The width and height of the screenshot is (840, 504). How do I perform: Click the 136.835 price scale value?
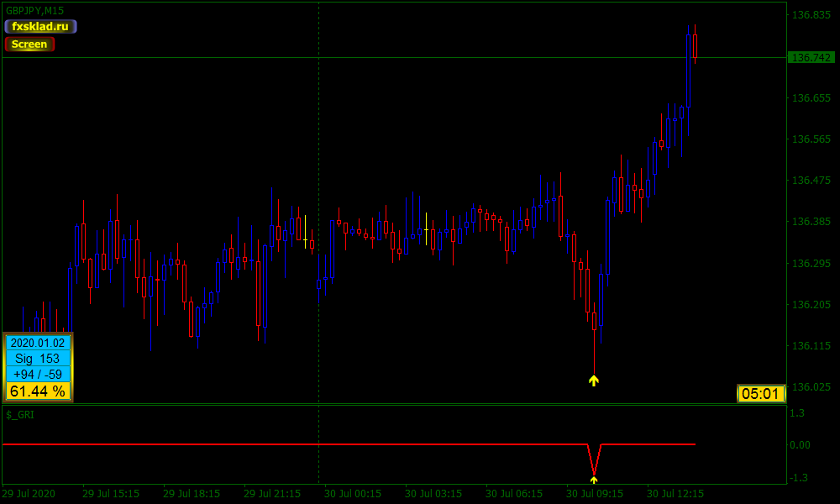(811, 15)
